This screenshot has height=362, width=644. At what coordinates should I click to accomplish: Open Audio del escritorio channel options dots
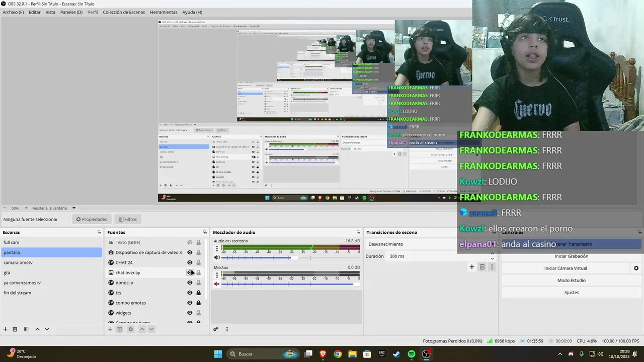coord(217,248)
